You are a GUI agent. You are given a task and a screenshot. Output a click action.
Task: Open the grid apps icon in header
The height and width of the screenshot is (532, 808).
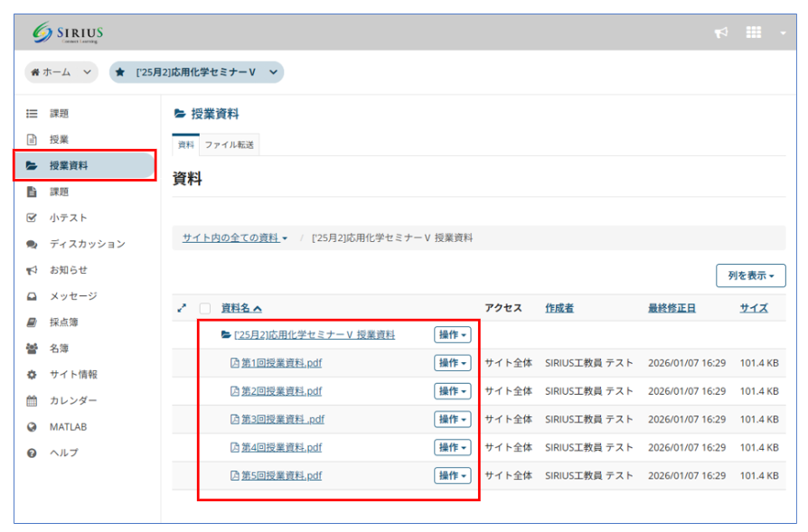click(x=753, y=33)
